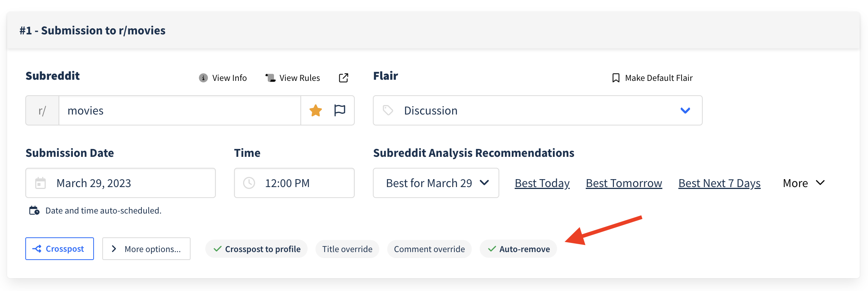Open View Rules scroll icon

coord(270,78)
